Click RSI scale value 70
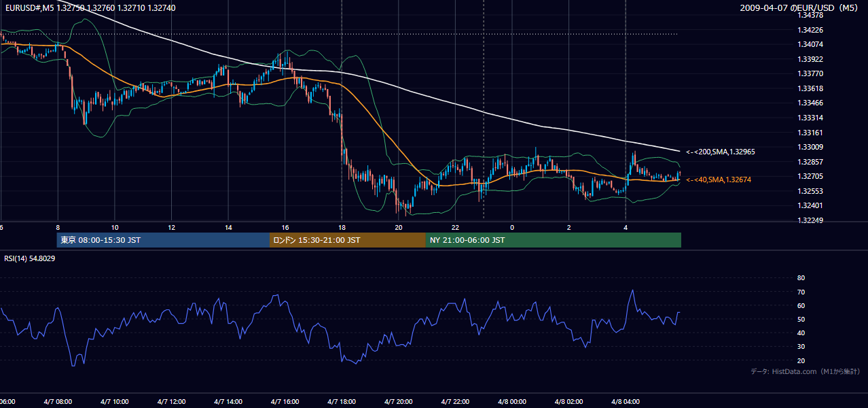868x408 pixels. tap(801, 292)
